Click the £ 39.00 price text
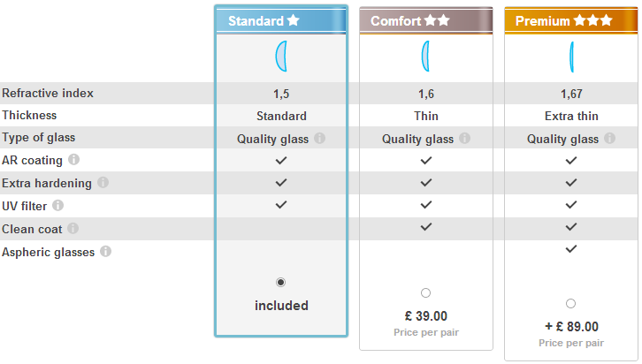 click(x=426, y=316)
